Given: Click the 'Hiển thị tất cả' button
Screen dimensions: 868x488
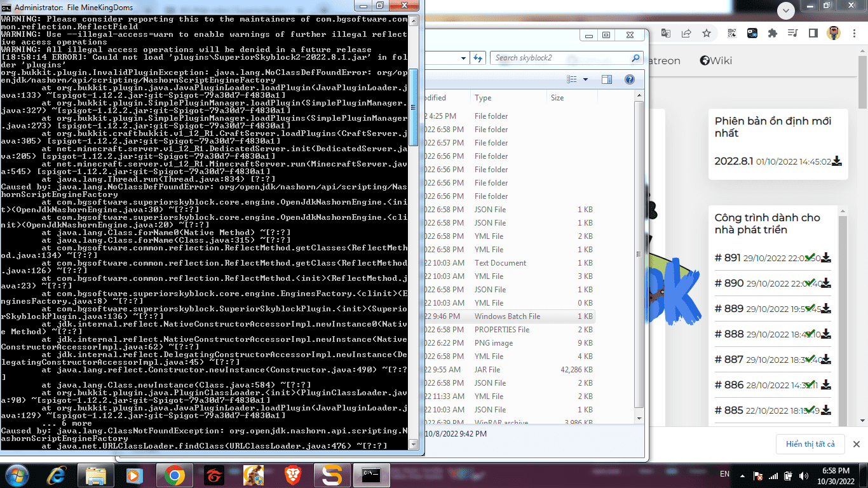Looking at the screenshot, I should click(x=810, y=444).
